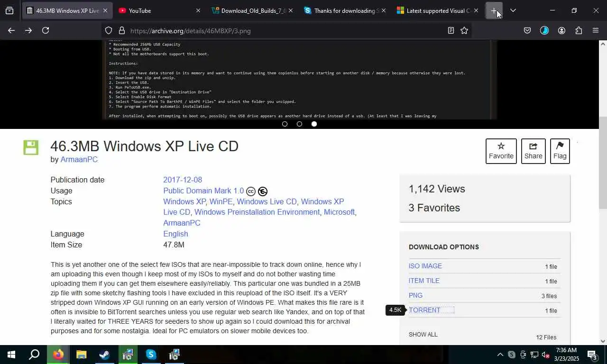Open the notification center with 3 alerts
Viewport: 607px width, 364px height.
[x=592, y=355]
